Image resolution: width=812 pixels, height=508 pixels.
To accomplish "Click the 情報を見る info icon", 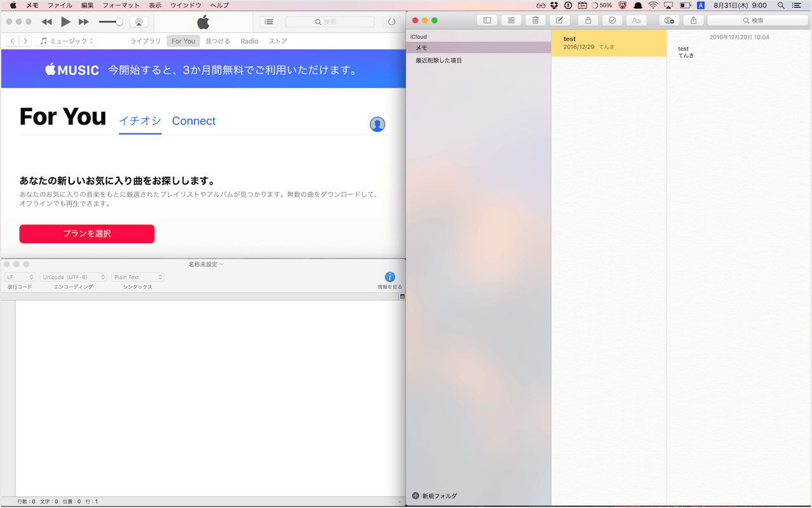I will [390, 277].
